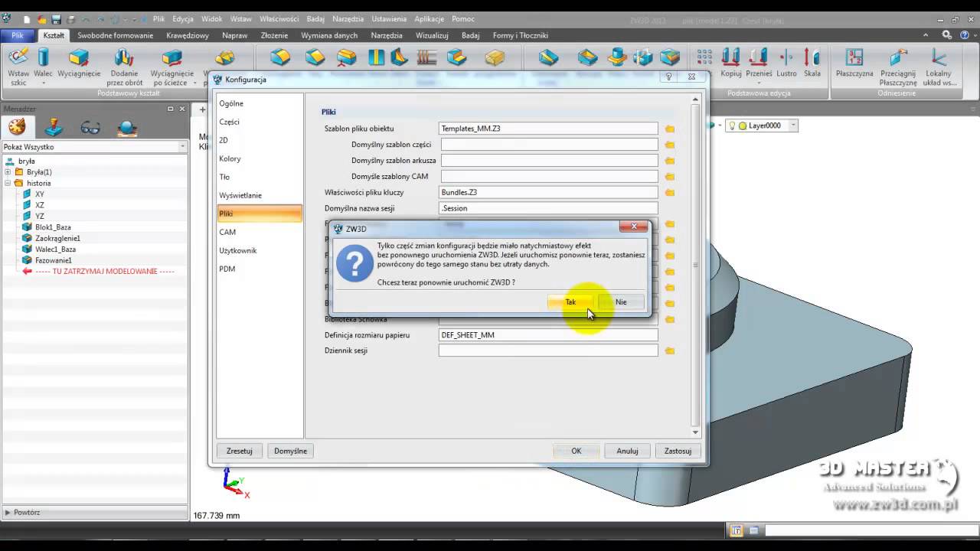Click the Kopiuj tool in ribbon

(x=731, y=63)
